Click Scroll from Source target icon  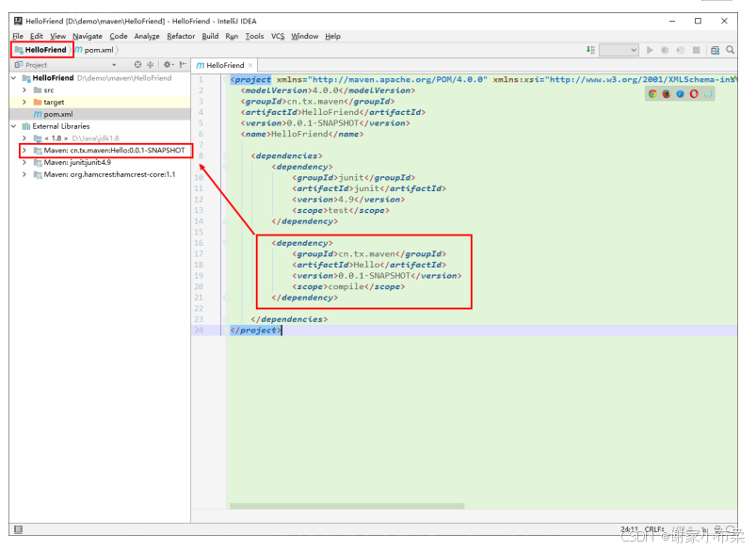tap(137, 65)
